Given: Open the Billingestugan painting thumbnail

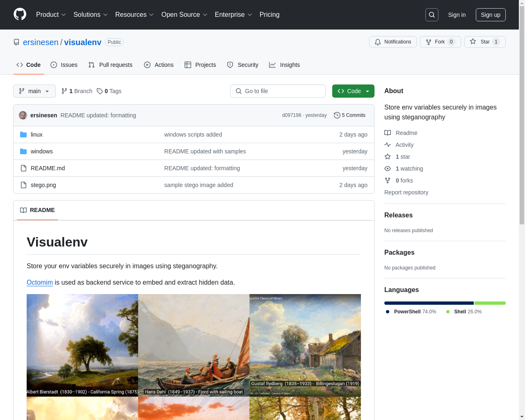Looking at the screenshot, I should pos(305,345).
